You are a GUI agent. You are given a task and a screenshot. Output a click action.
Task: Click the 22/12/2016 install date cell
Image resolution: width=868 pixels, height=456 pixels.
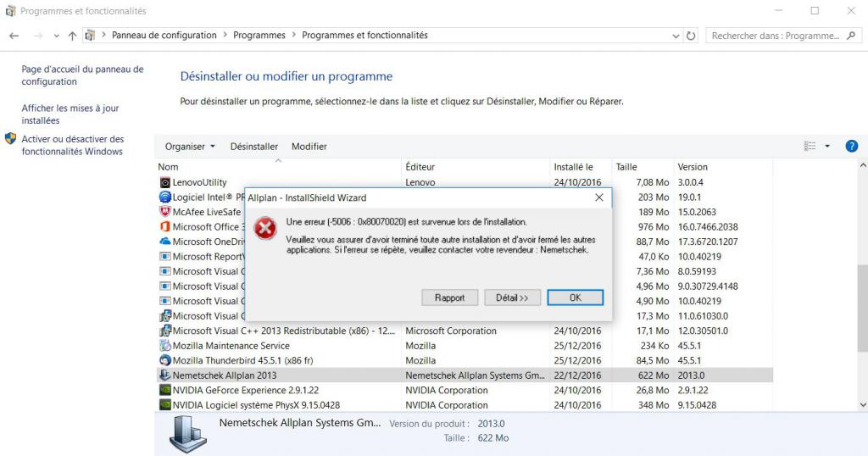pos(577,375)
